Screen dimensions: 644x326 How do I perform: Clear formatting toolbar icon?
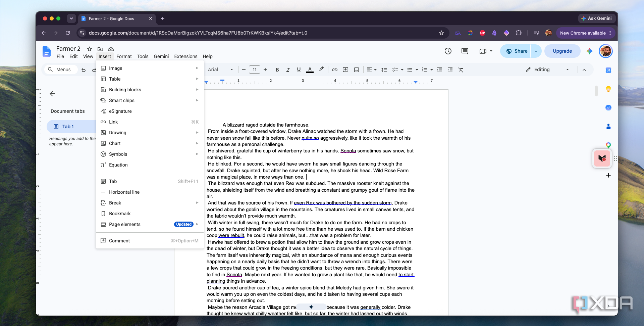tap(461, 70)
